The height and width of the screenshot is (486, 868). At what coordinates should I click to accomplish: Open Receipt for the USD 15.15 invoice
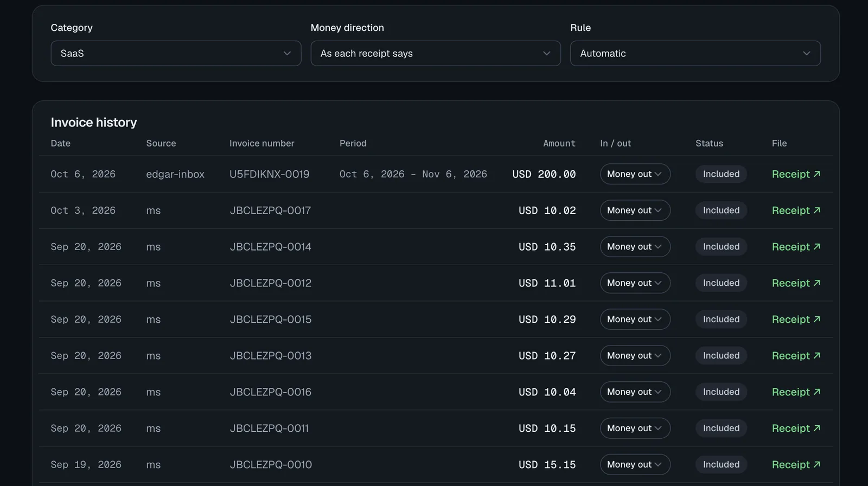tap(796, 465)
